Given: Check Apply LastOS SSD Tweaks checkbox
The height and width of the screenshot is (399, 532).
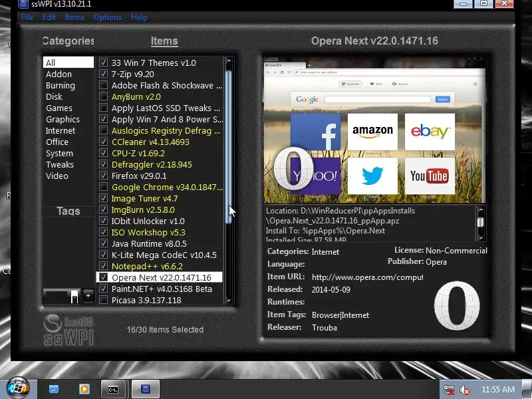Looking at the screenshot, I should 103,108.
